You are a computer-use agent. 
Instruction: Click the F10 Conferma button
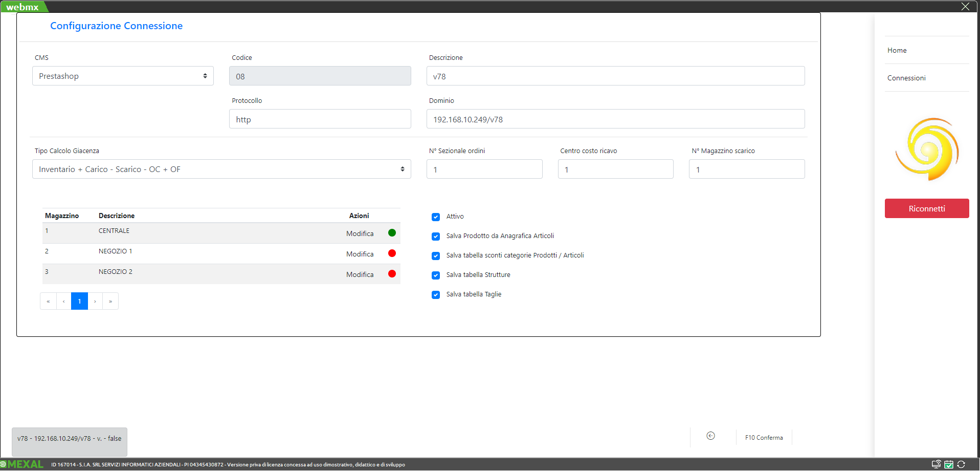(x=764, y=438)
